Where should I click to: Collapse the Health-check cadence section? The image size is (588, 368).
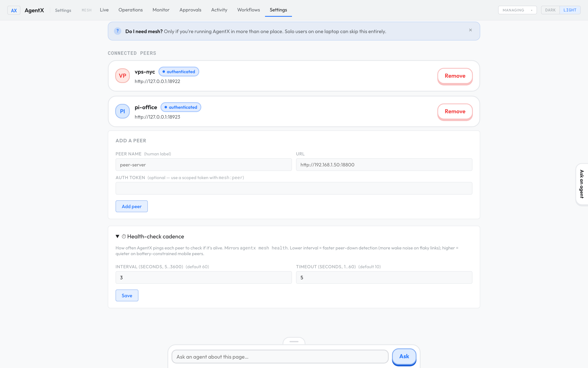point(117,236)
